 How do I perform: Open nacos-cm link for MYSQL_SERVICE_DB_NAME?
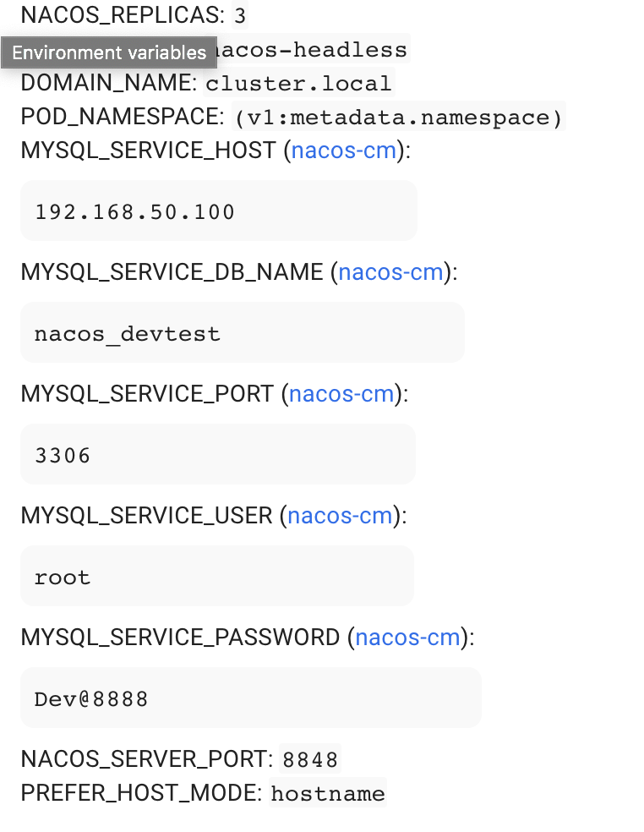tap(390, 272)
